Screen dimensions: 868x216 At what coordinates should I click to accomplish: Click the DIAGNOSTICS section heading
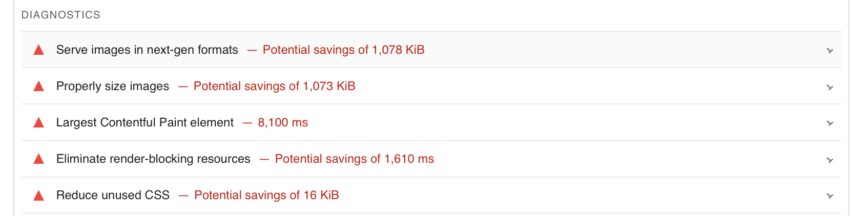[x=61, y=15]
